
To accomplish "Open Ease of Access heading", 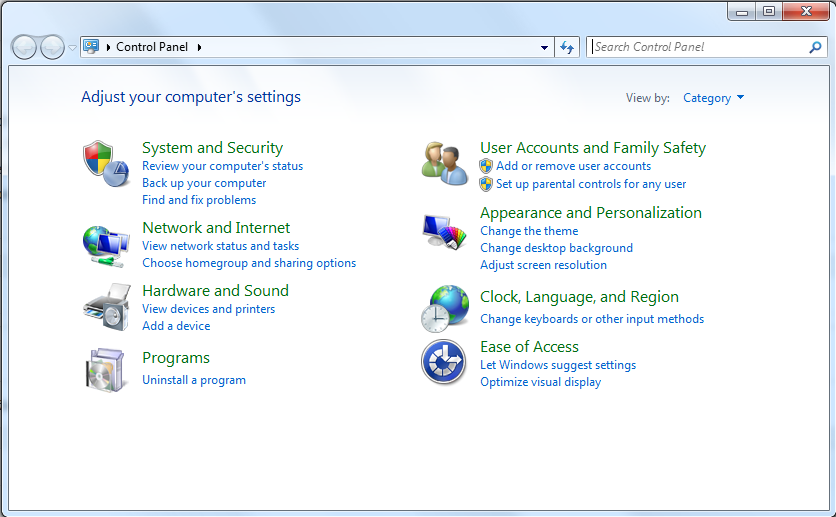I will point(529,347).
